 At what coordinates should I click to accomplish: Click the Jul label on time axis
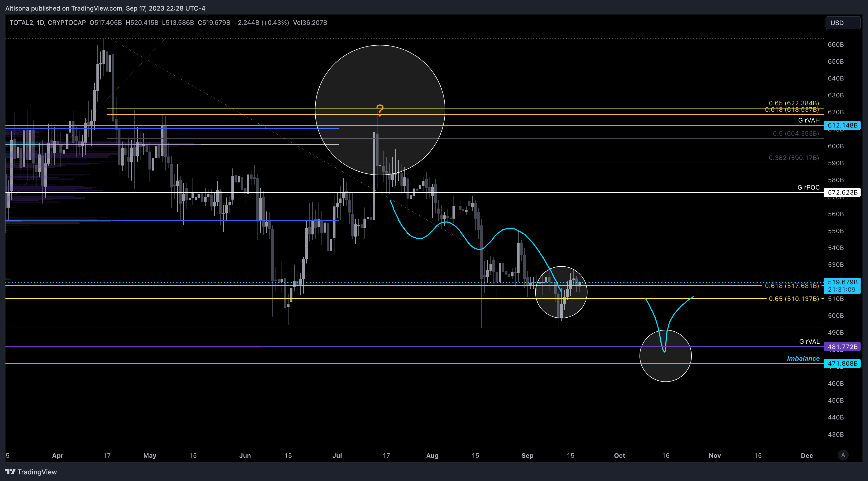coord(337,455)
